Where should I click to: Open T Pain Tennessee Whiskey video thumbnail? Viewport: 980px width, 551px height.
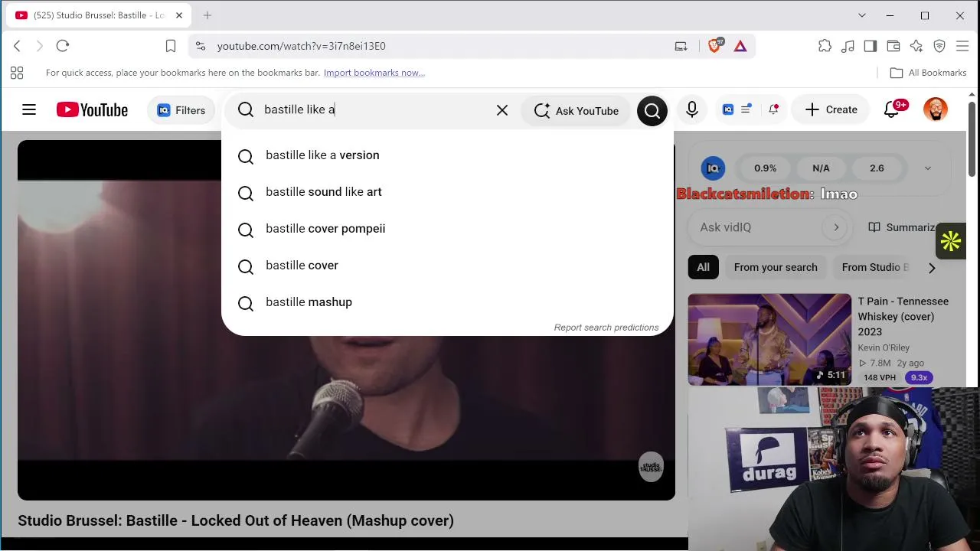click(769, 339)
